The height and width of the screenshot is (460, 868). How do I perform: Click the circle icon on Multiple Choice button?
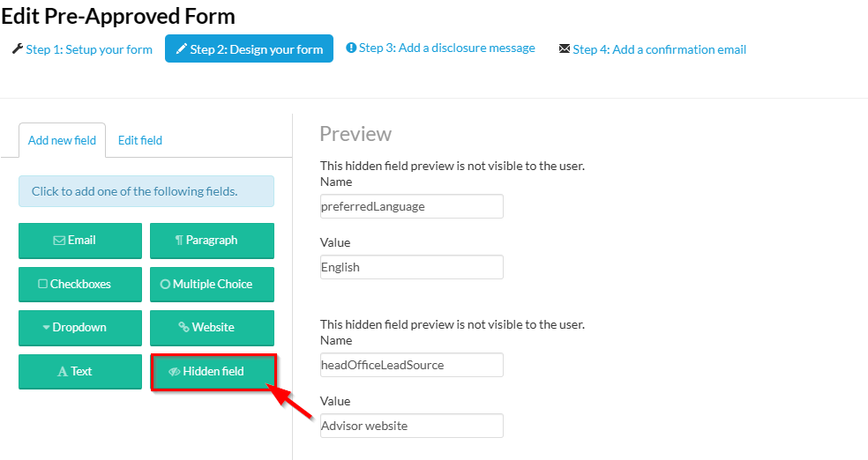[x=165, y=284]
